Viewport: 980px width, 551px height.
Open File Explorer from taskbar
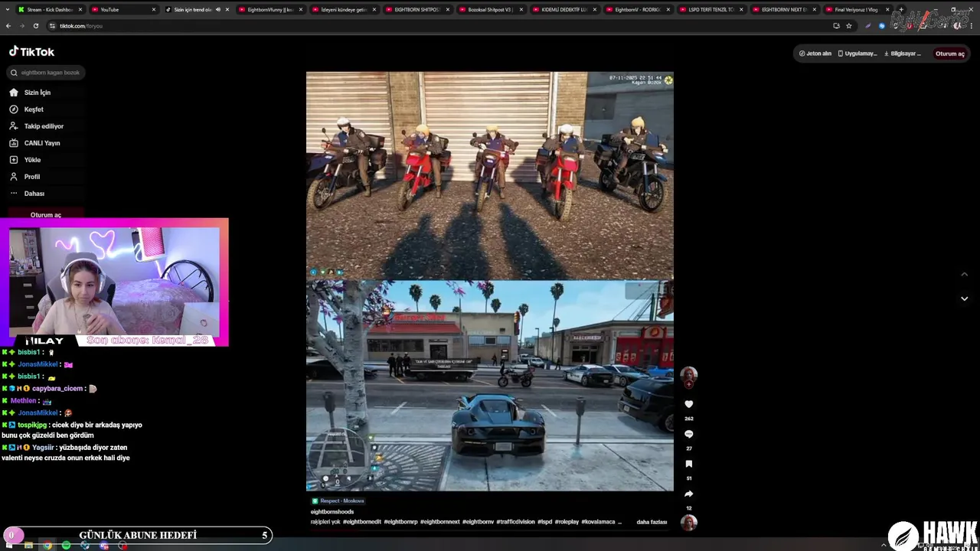[x=28, y=545]
